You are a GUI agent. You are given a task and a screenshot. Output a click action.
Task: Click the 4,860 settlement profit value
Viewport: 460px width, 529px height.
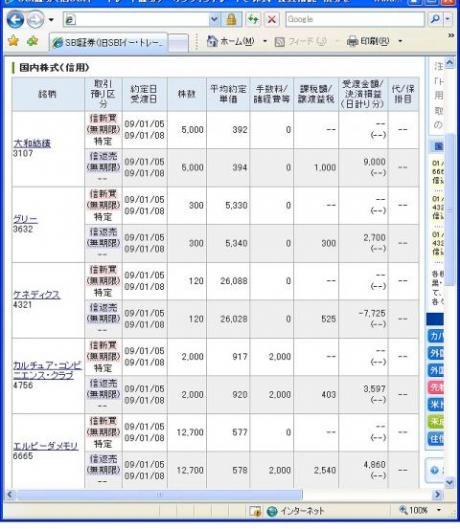374,465
